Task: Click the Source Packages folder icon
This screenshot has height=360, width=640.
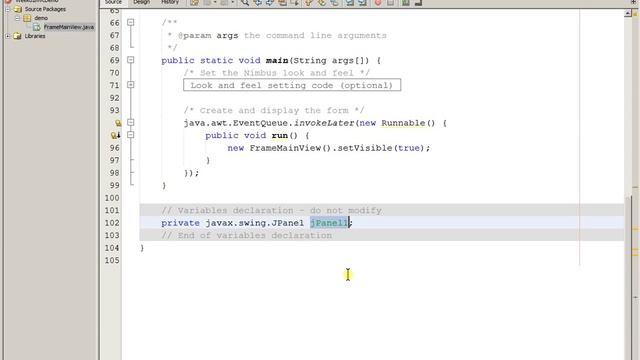Action: [x=18, y=9]
